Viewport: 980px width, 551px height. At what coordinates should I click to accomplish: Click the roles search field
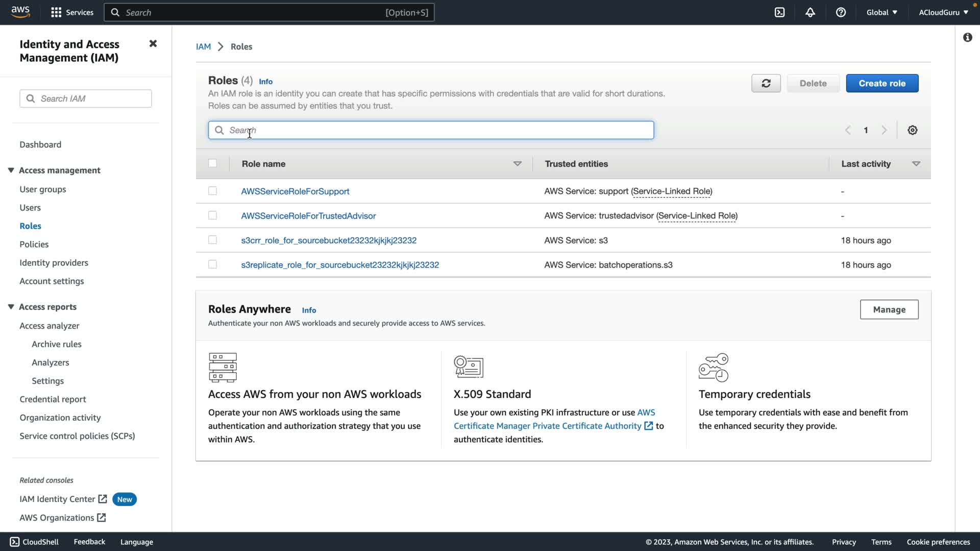(x=431, y=130)
